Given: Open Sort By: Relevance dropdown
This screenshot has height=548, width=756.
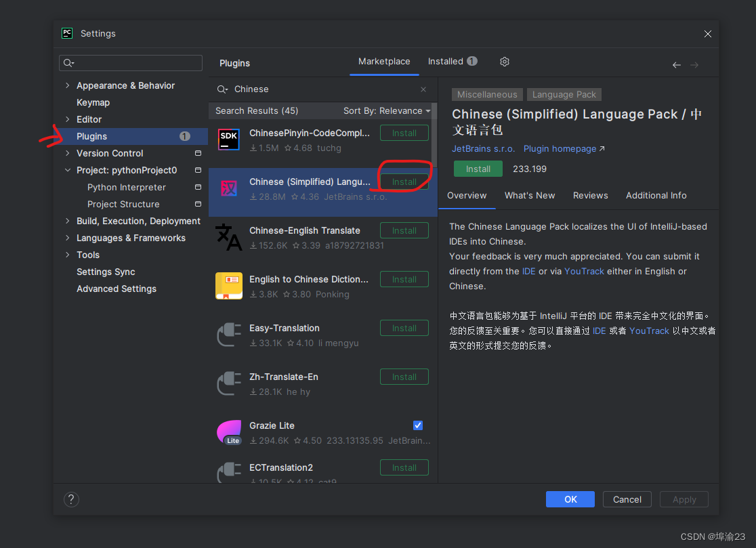Looking at the screenshot, I should (x=387, y=111).
